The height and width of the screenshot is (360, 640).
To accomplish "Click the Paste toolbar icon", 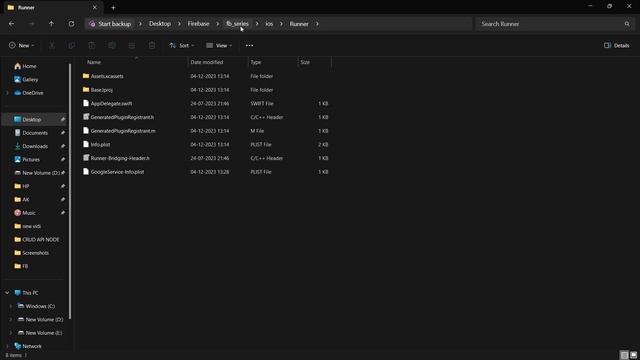I will 92,45.
